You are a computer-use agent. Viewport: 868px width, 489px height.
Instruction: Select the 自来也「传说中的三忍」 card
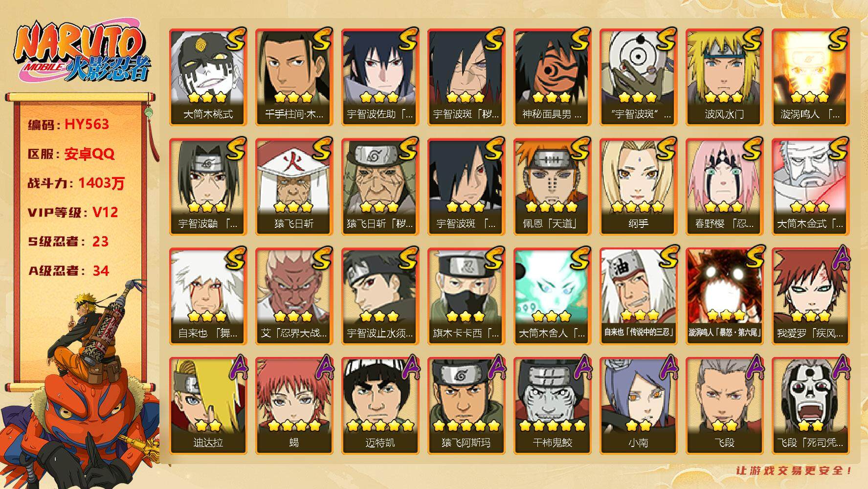pos(638,296)
